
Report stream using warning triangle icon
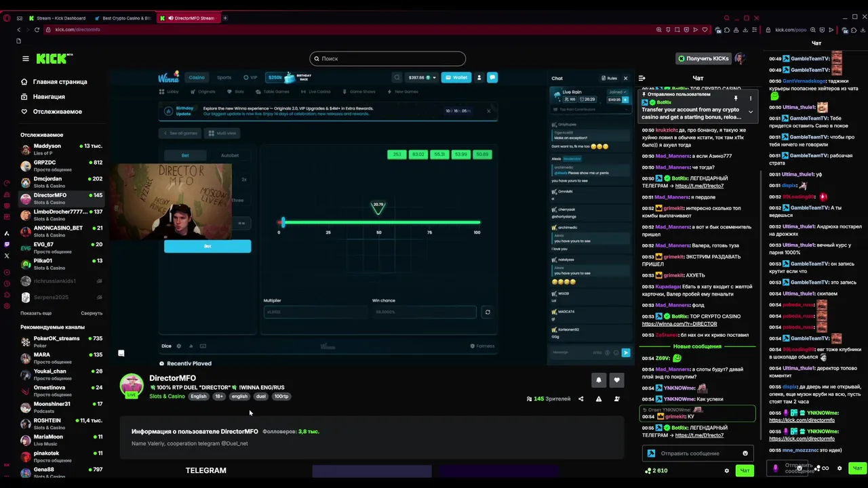click(599, 399)
